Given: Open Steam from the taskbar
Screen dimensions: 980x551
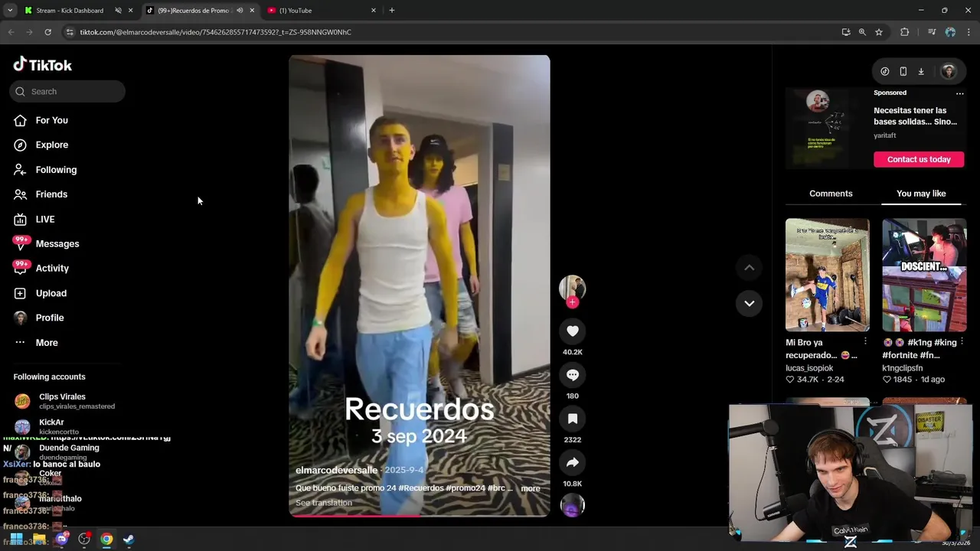Looking at the screenshot, I should tap(129, 539).
